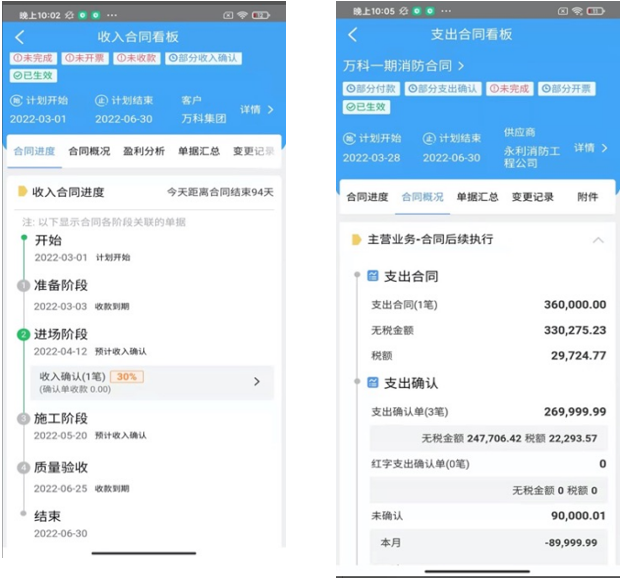
Task: Expand the 收入确认(1笔) row chevron
Action: 257,381
